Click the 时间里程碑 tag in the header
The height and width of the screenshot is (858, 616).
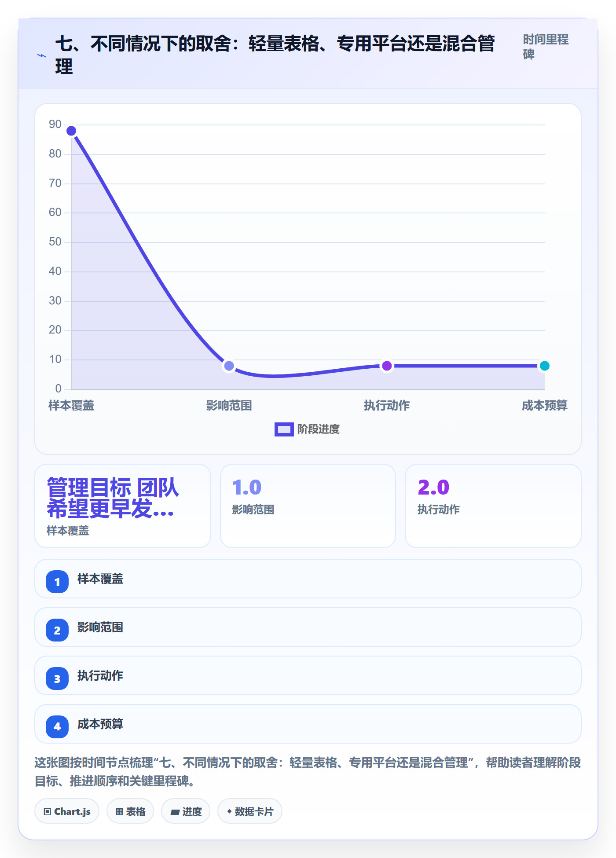(546, 47)
